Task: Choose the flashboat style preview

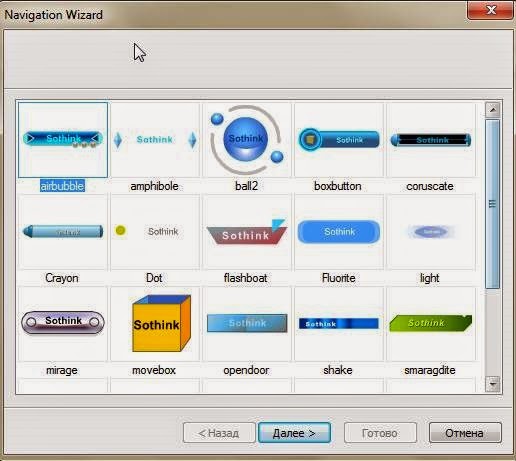Action: coord(247,232)
